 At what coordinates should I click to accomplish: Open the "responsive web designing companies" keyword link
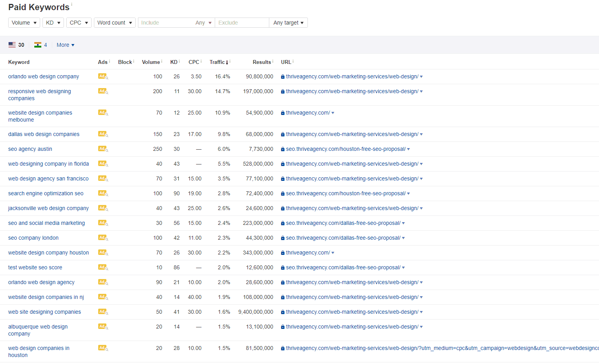click(39, 91)
